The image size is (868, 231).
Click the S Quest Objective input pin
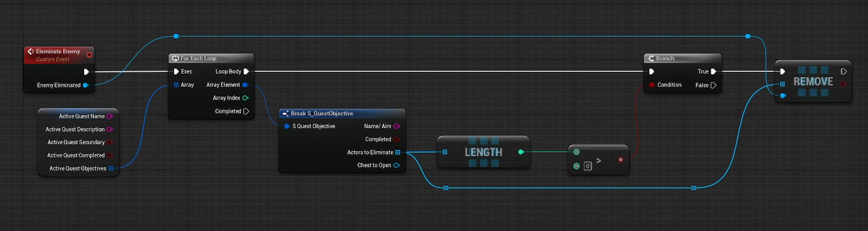[x=286, y=126]
